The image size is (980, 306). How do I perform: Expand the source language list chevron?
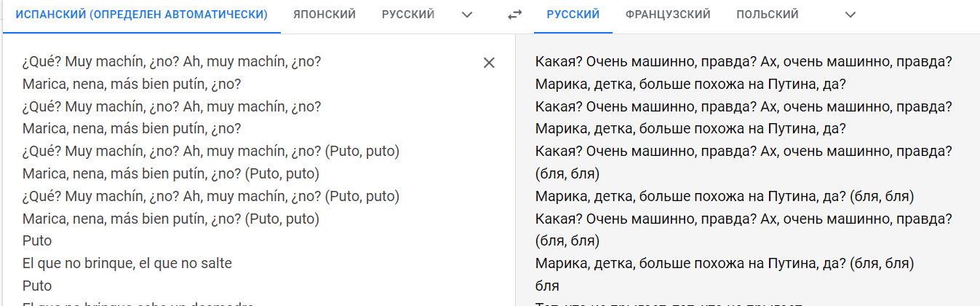pos(467,15)
